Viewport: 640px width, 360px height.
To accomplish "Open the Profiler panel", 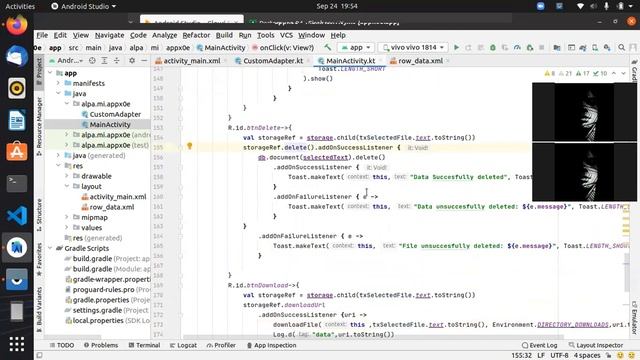I will 221,345.
